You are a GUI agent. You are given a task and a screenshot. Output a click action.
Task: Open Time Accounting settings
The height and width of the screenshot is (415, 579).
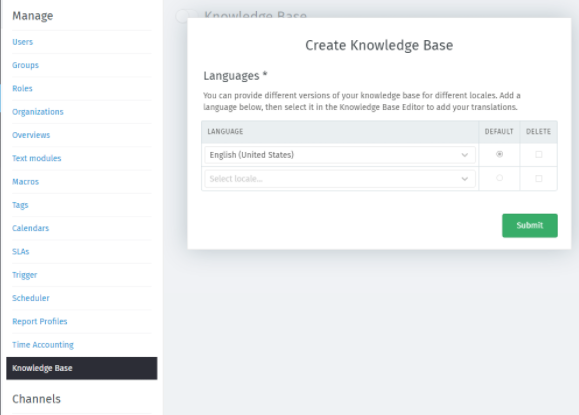coord(43,345)
